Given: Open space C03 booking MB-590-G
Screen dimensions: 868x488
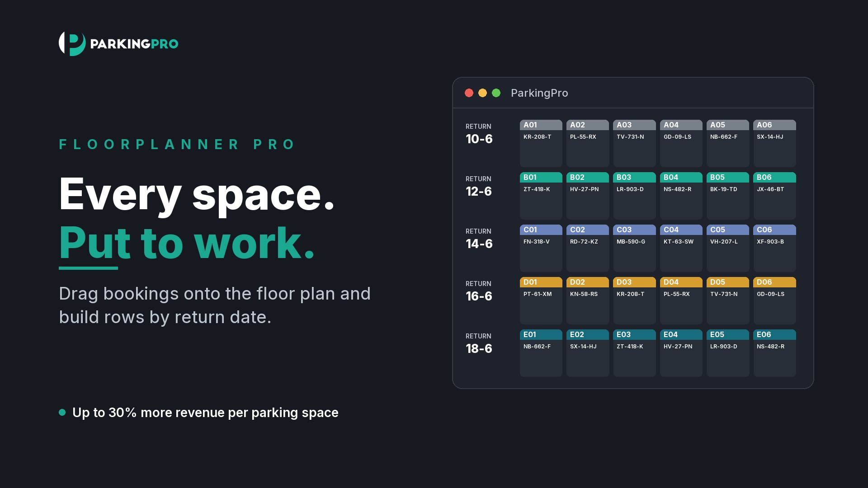Looking at the screenshot, I should (x=634, y=248).
